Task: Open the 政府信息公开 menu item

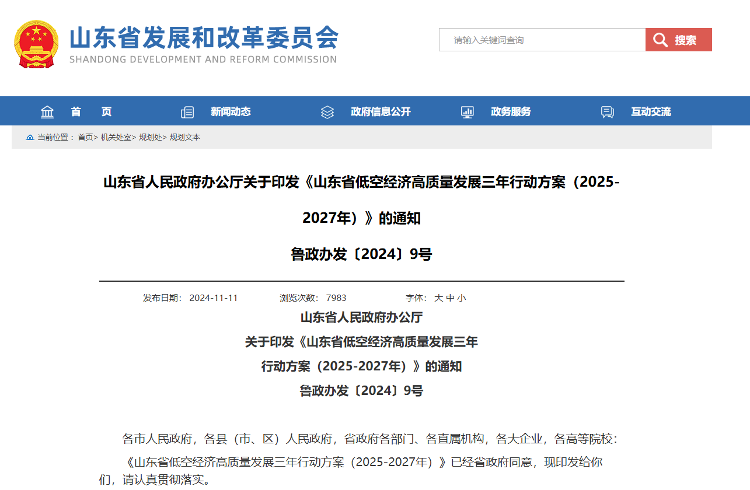Action: coord(381,111)
